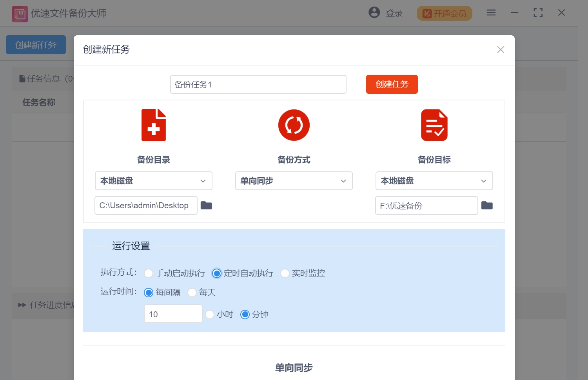Click the icon inside the 开通会员 badge
Screen dimensions: 588x380
tap(427, 13)
